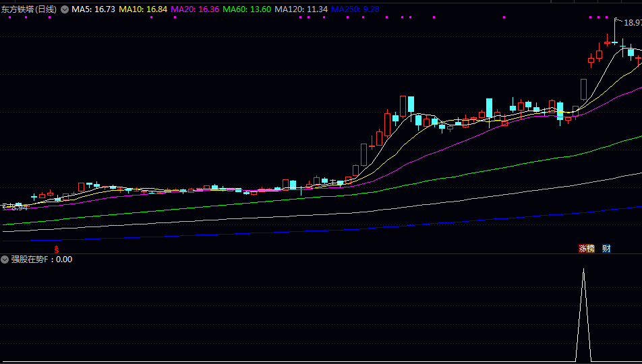Click the 东方铁塔(日线) chart title
642x364 pixels.
[28, 9]
